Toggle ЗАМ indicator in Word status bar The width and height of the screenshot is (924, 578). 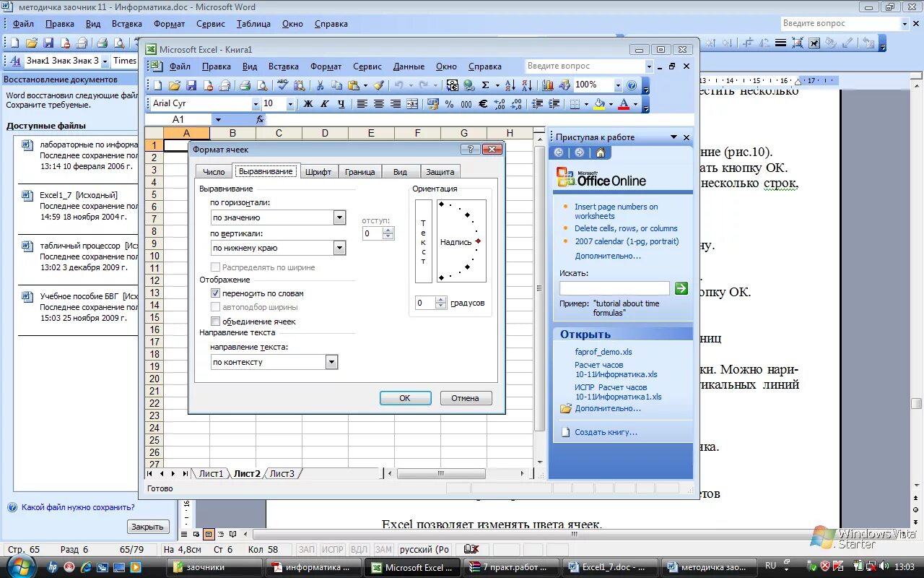pos(383,549)
